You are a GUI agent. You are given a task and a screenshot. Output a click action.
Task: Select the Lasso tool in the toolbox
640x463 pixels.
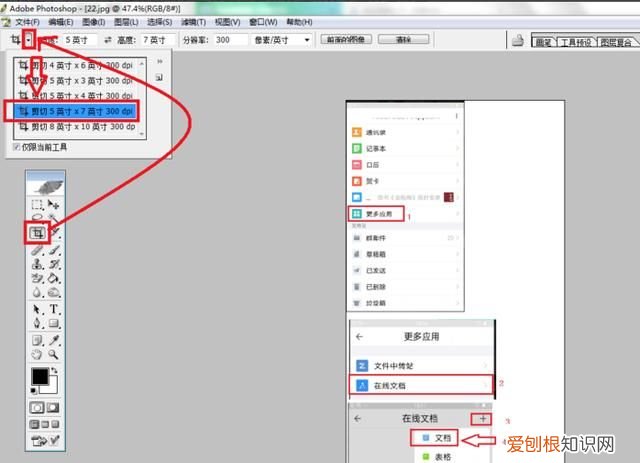click(38, 218)
